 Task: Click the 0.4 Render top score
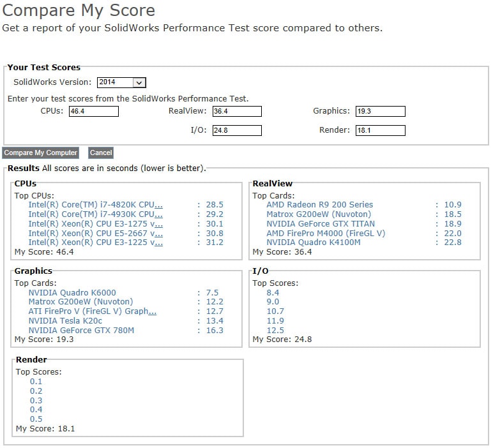[36, 410]
